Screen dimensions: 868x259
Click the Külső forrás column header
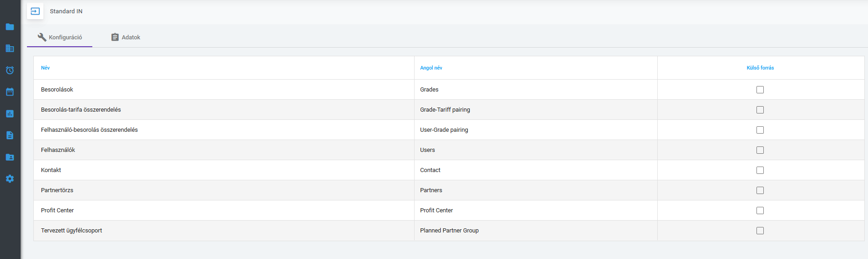pyautogui.click(x=760, y=68)
